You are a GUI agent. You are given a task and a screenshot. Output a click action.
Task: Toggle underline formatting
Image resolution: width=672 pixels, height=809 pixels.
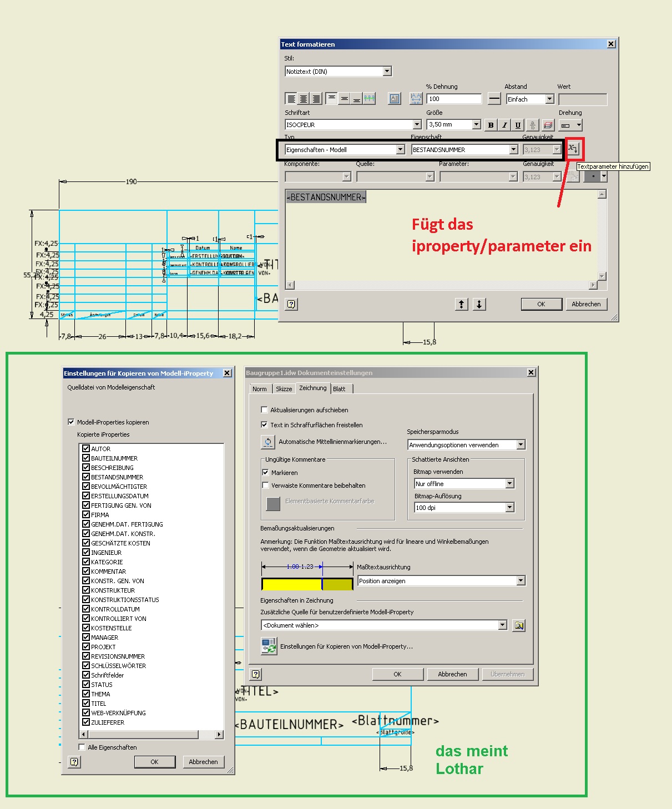pyautogui.click(x=518, y=125)
